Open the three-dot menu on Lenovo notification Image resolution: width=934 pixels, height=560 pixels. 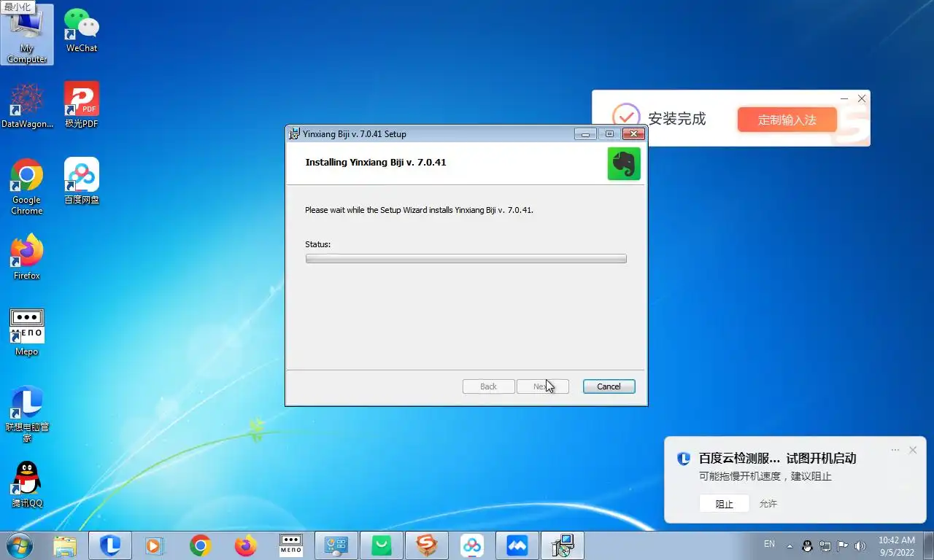point(895,450)
